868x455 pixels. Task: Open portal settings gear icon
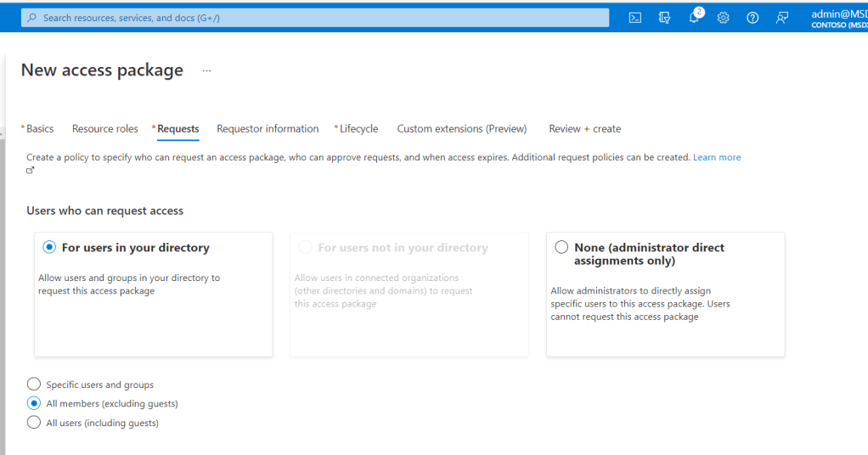[x=723, y=18]
